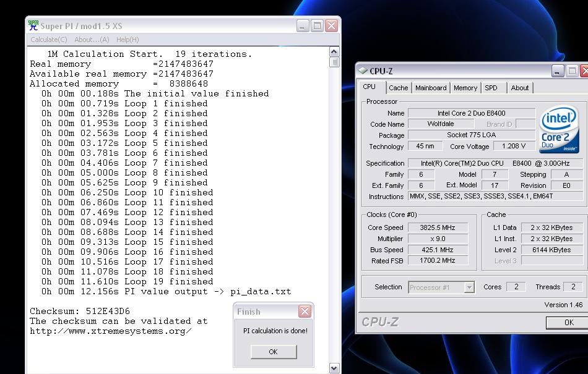Click OK in the Finish dialog
Screen dimensions: 588x374
[274, 352]
